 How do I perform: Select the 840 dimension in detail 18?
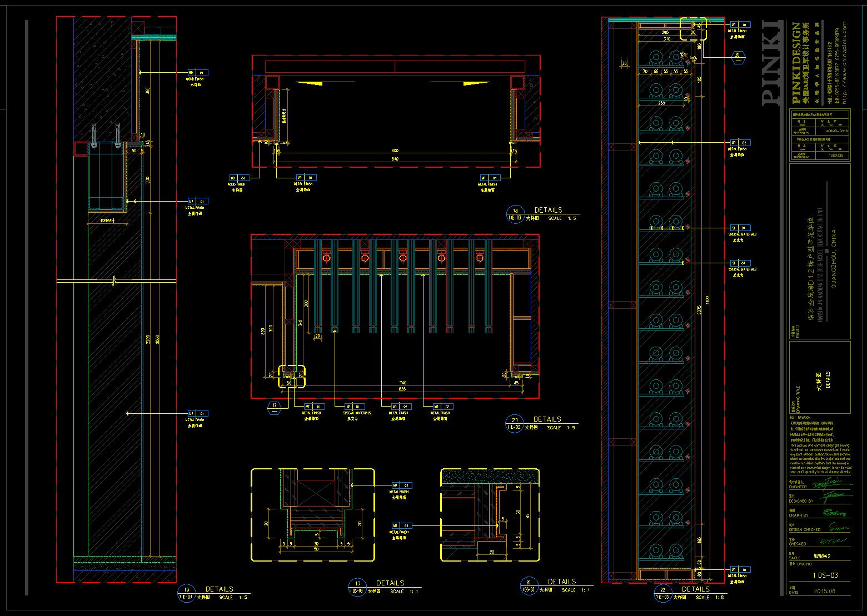pos(395,159)
